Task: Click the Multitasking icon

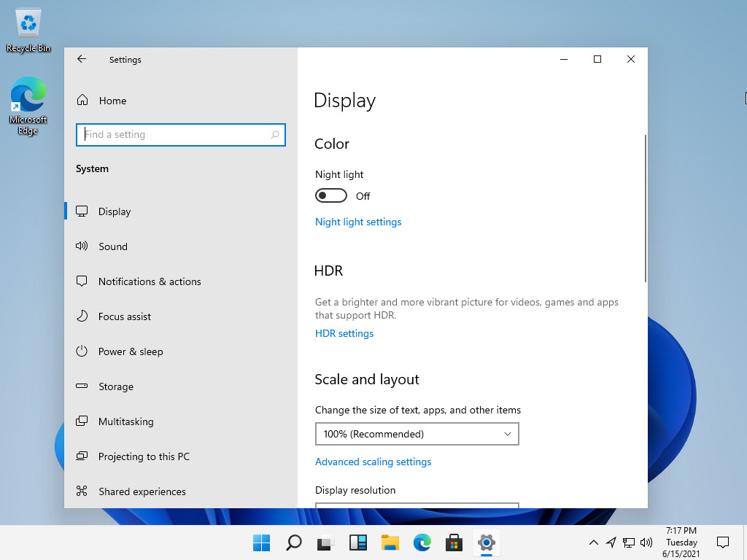Action: pyautogui.click(x=82, y=421)
